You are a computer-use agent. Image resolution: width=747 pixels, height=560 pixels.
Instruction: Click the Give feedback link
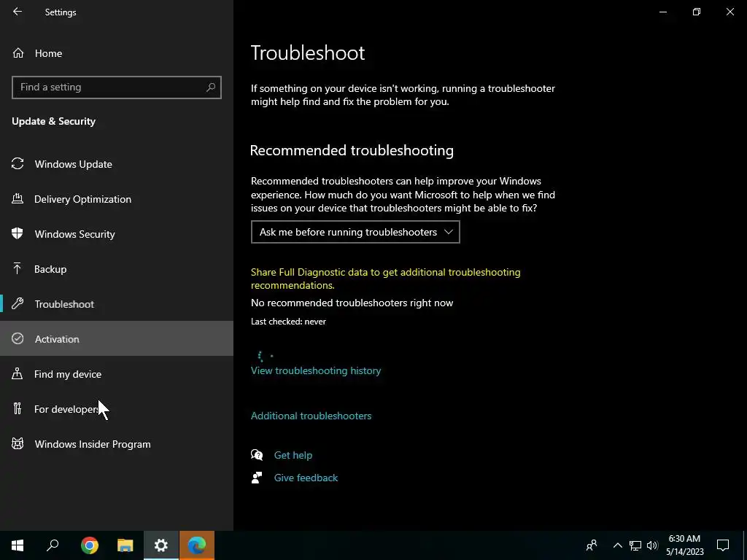[x=306, y=478]
